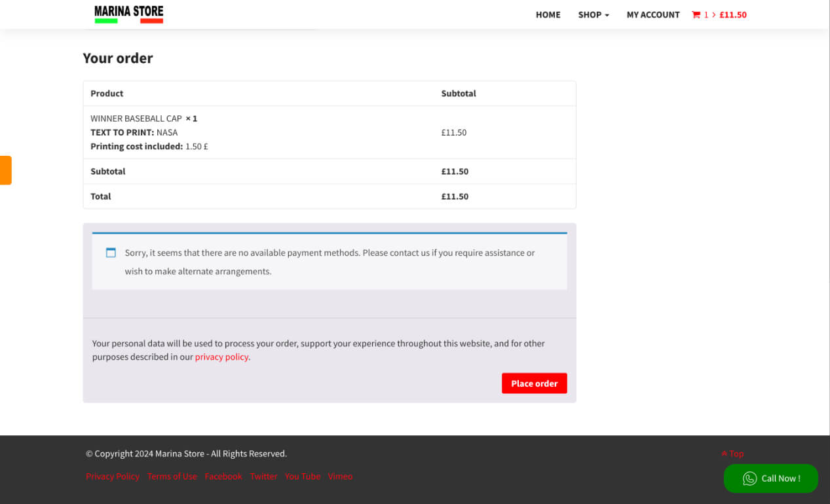Viewport: 830px width, 504px height.
Task: Open the MY ACCOUNT menu item
Action: (652, 15)
